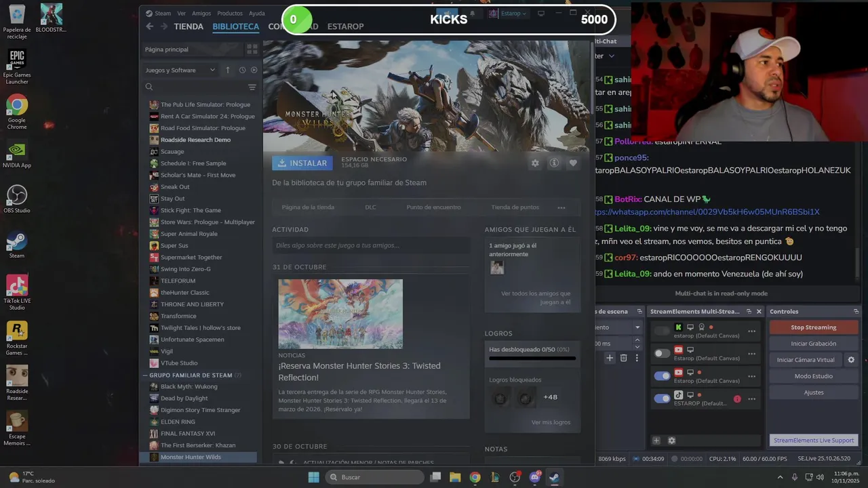The height and width of the screenshot is (488, 868).
Task: Select ELDEN RING in library list
Action: coord(178,422)
